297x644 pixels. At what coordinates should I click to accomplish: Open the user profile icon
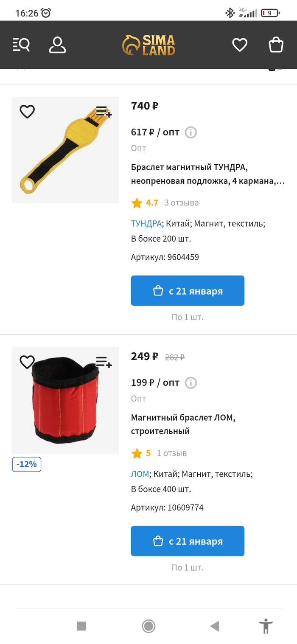(x=57, y=45)
